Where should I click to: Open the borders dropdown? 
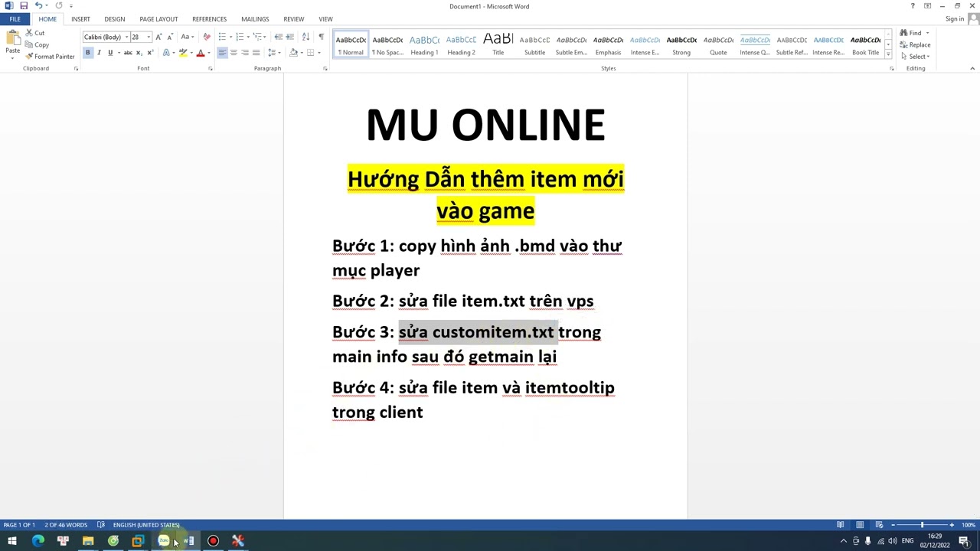pyautogui.click(x=319, y=53)
